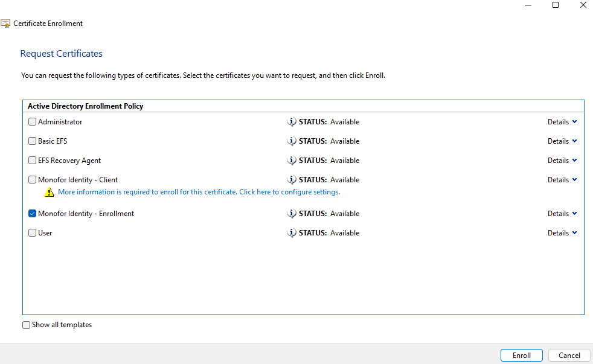Uncheck Monofor Identity - Enrollment checkbox
The width and height of the screenshot is (593, 364).
coord(33,214)
